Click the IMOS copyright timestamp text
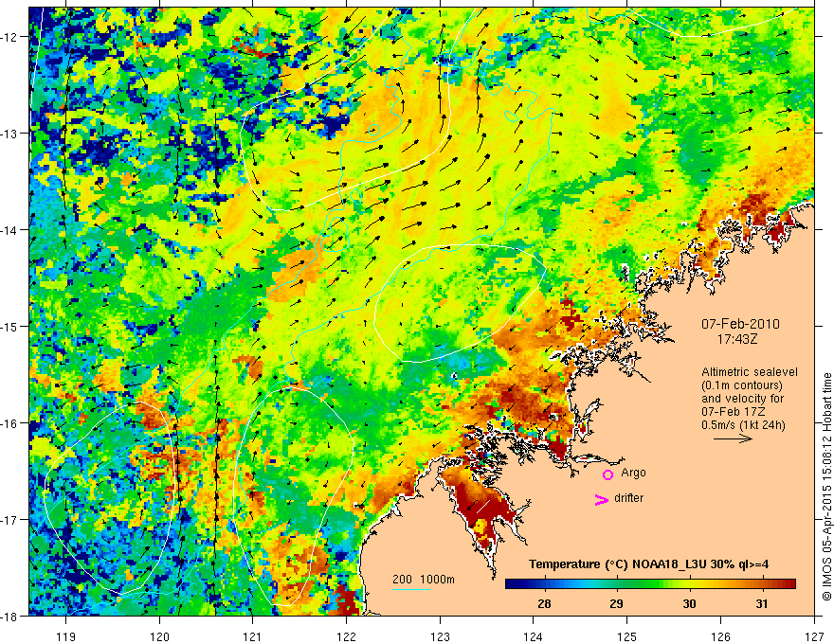Viewport: 834px width, 644px height. pos(826,486)
